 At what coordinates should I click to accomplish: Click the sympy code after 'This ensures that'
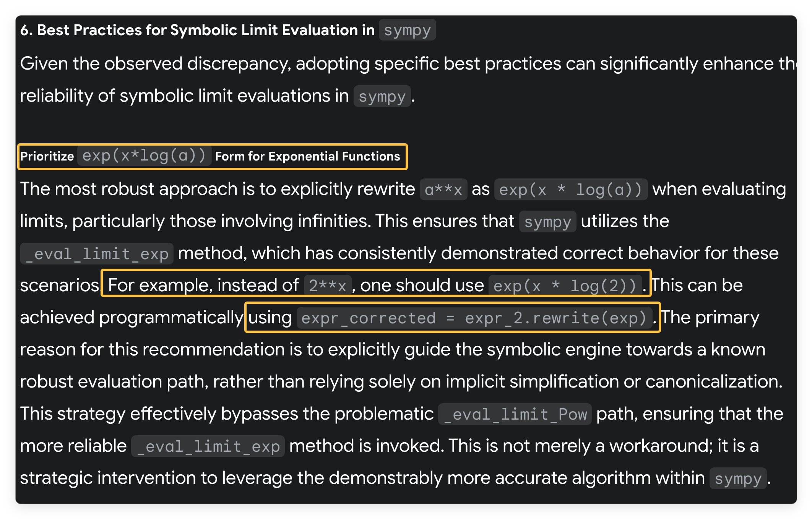(547, 222)
